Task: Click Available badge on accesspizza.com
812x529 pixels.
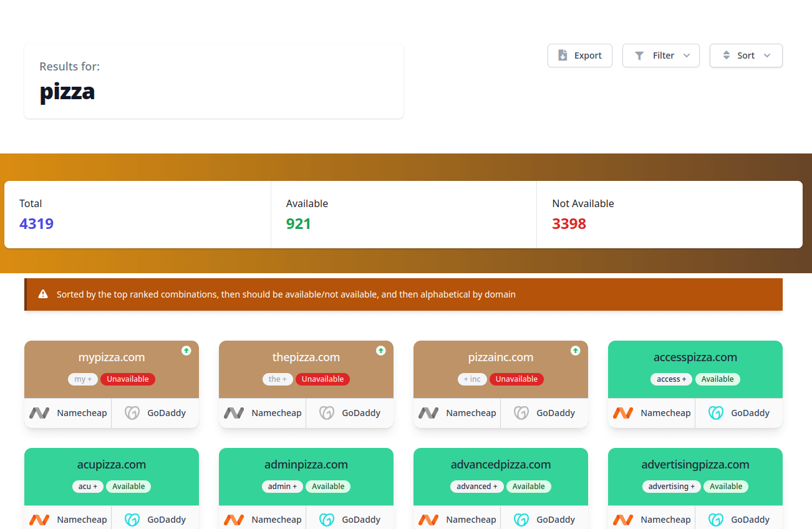Action: coord(718,379)
